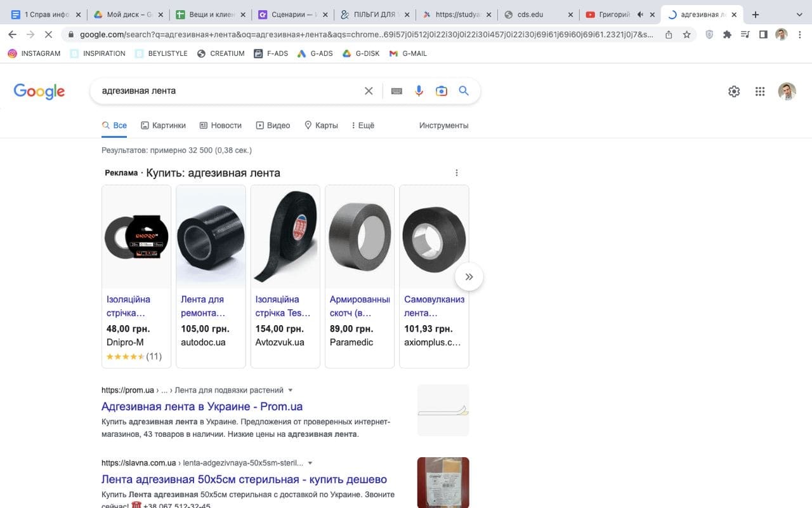Open the Avtozvuk.ua tape product image
The height and width of the screenshot is (508, 812).
(285, 237)
